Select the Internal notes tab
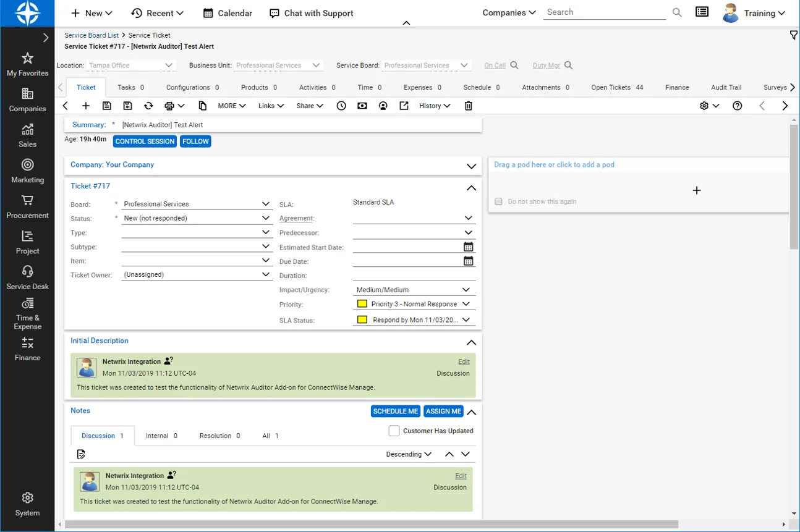 (x=161, y=436)
